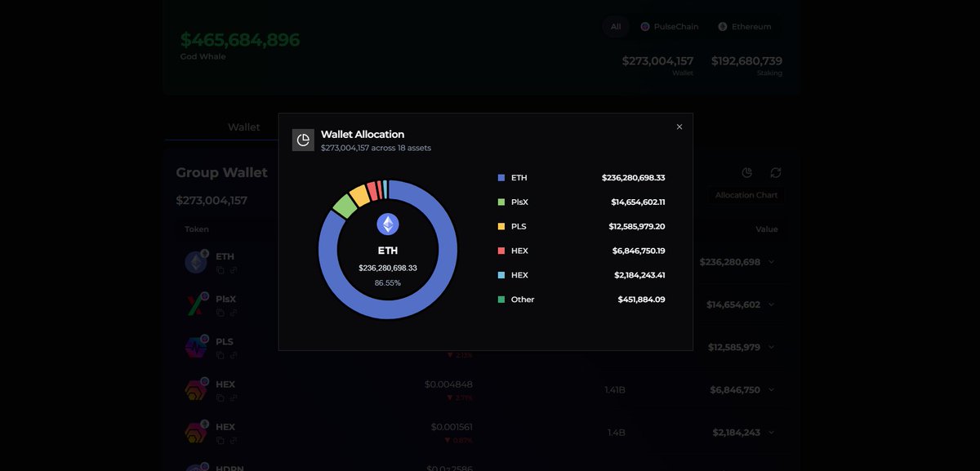Click legend value $14,654,602.11
980x471 pixels.
[x=638, y=202]
